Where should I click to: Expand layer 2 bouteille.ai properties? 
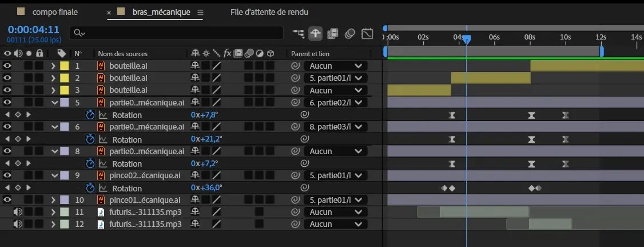tap(53, 78)
